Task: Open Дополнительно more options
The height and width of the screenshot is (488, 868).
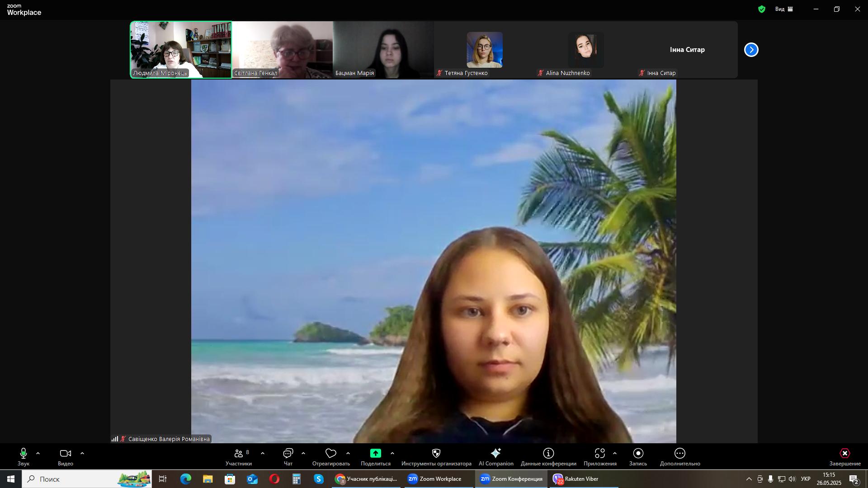Action: pos(680,457)
